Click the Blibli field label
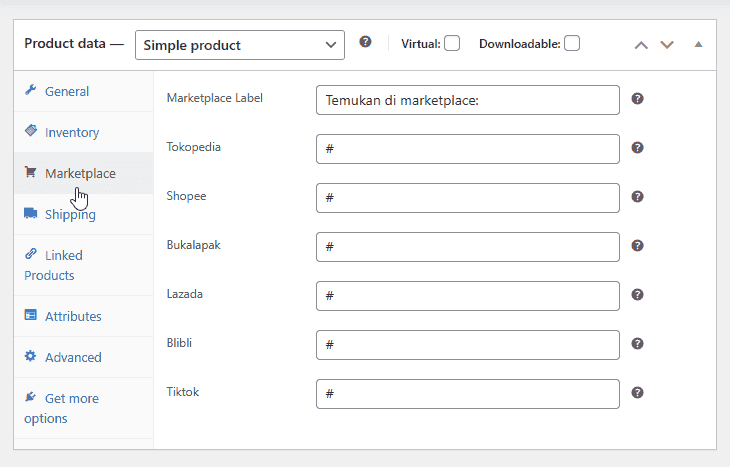 (x=179, y=343)
